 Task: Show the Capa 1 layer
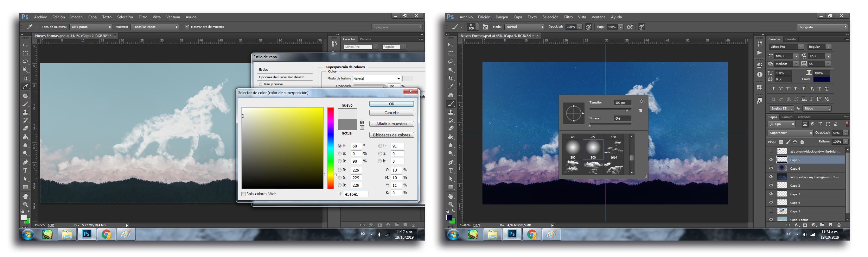click(771, 211)
